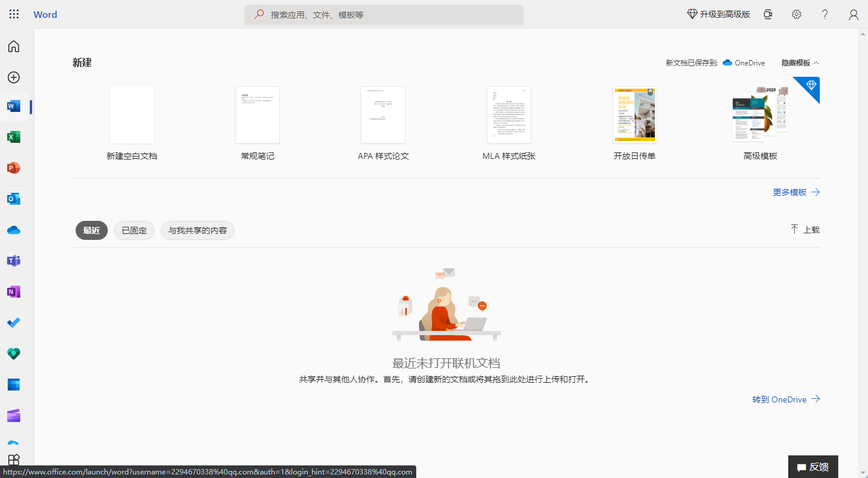The image size is (868, 478).
Task: Collapse templates using 隐藏模板 chevron
Action: 800,63
